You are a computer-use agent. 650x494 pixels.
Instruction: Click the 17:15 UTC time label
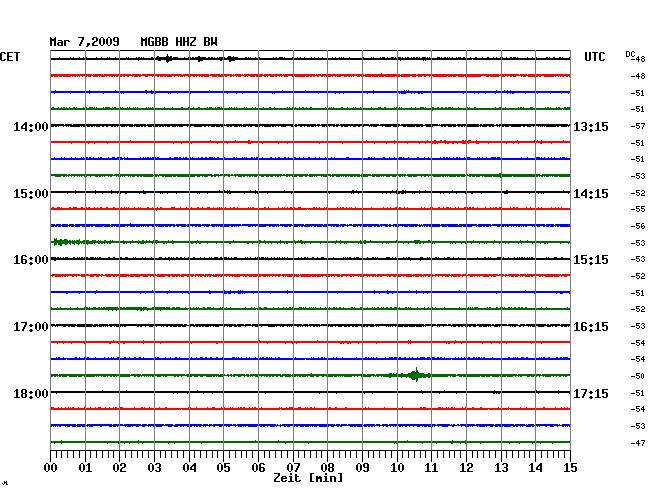pos(591,393)
